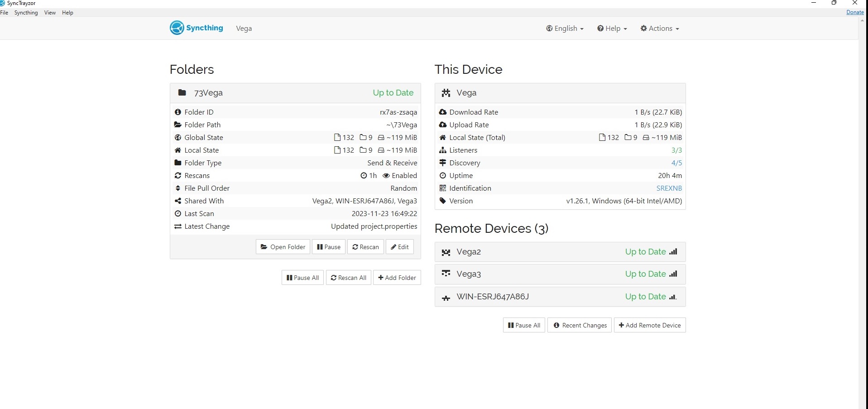
Task: Click the tag icon next to Version
Action: pos(443,201)
